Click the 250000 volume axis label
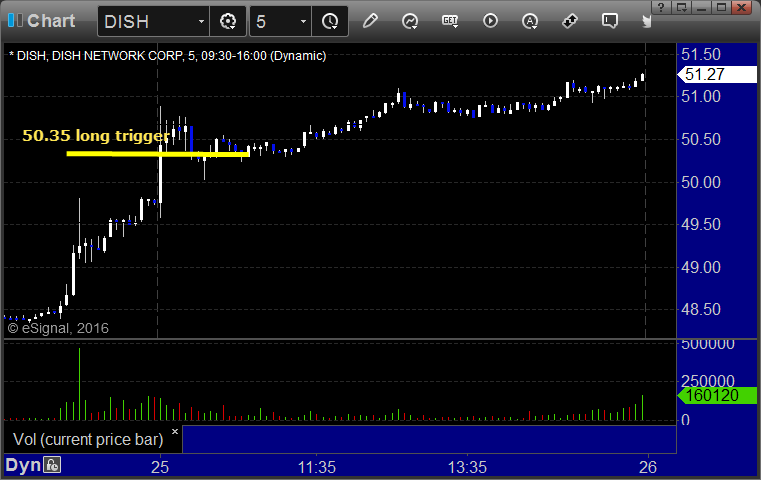Screen dimensions: 761x480 pos(708,381)
